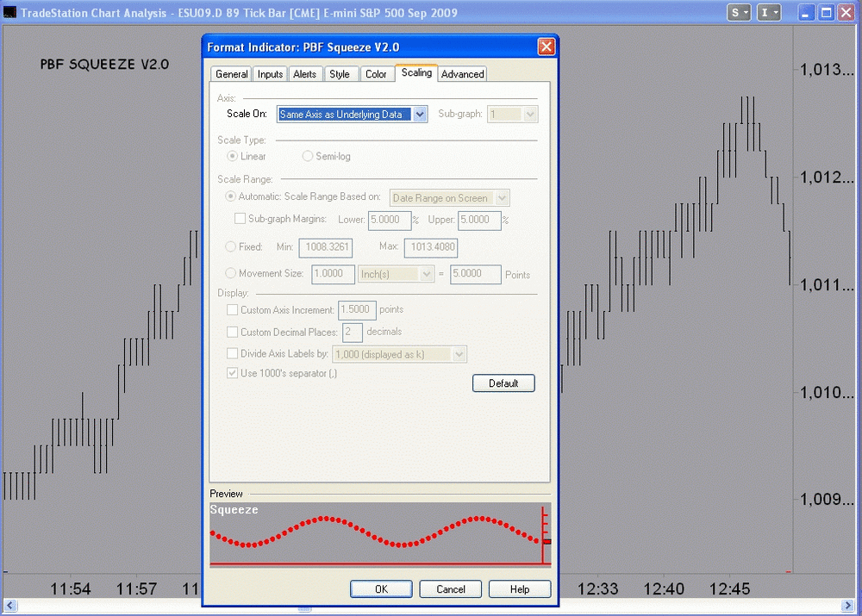Click the 1,010 price axis label
862x616 pixels.
(x=827, y=392)
